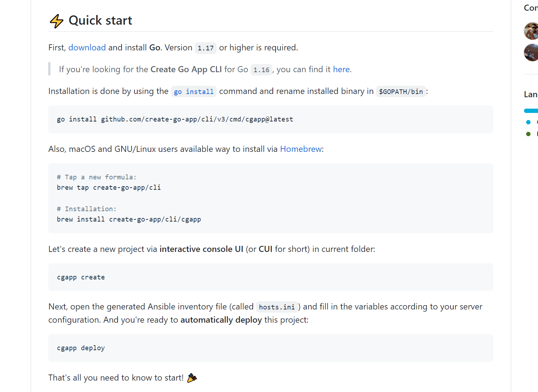
Task: Click the 'brew tap create-go-app/cli' line
Action: click(109, 188)
